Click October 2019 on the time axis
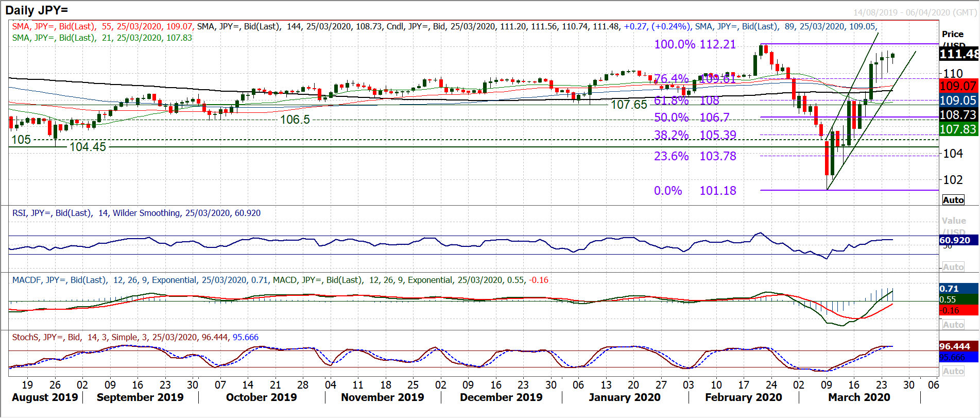This screenshot has height=418, width=980. pos(261,397)
